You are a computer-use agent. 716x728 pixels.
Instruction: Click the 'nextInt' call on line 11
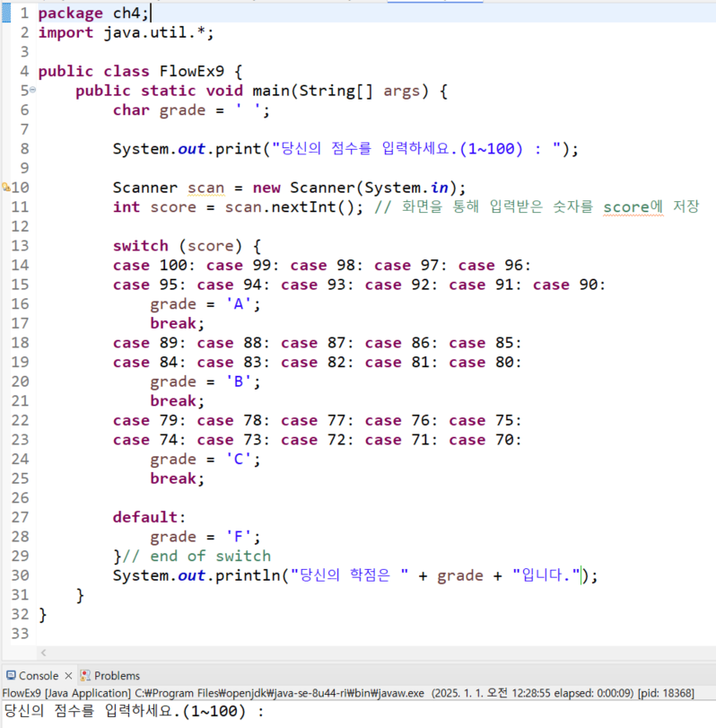point(304,207)
